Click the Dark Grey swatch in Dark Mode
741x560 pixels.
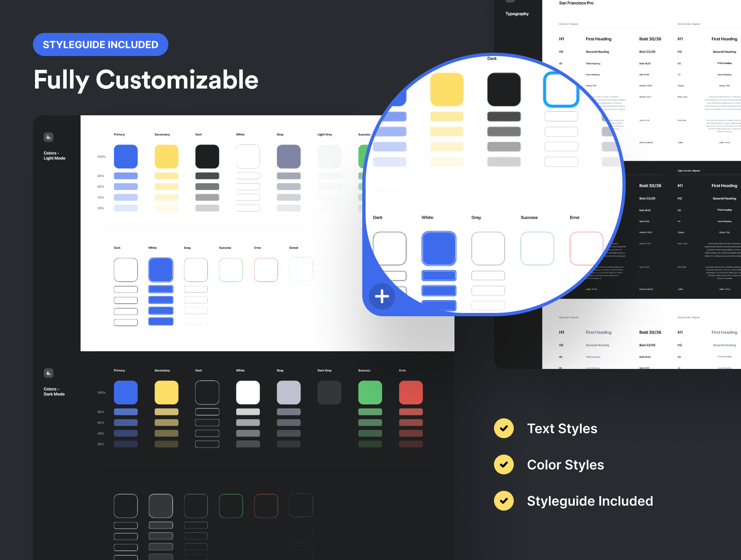[329, 392]
